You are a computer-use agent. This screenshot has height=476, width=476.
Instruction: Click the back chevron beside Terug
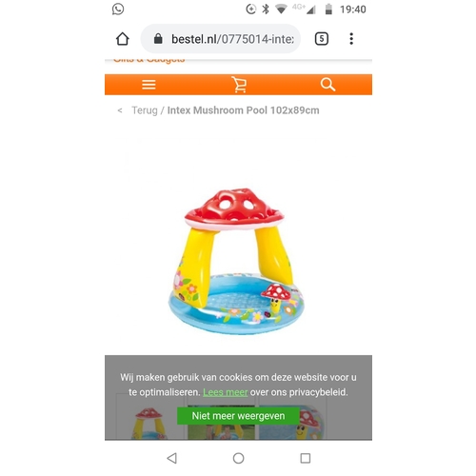pyautogui.click(x=120, y=110)
